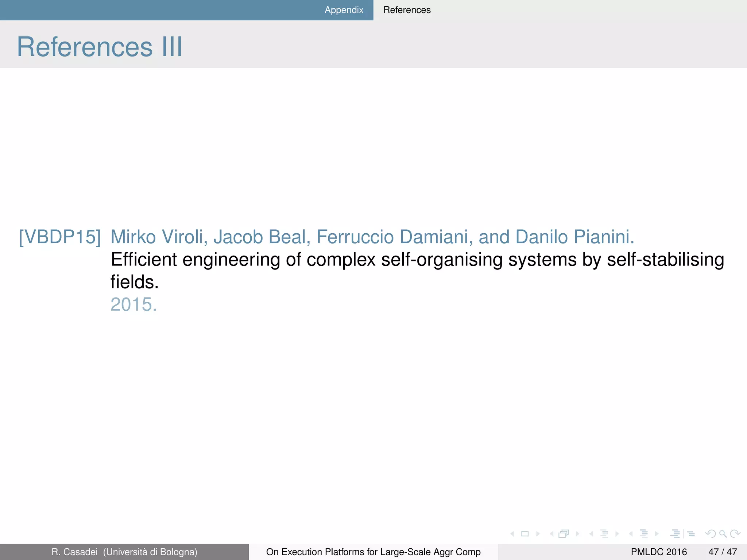Click the R. Casadei author footer

coord(124,552)
